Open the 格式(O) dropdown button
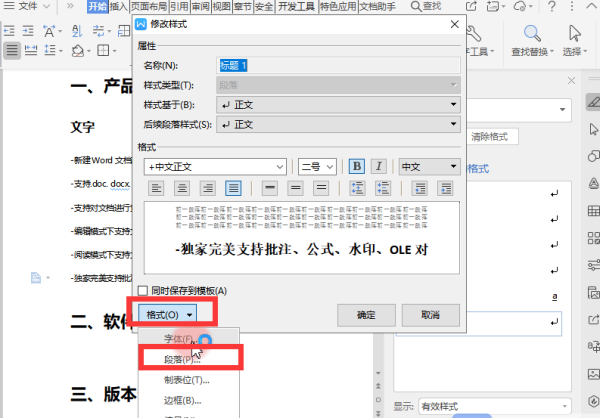The width and height of the screenshot is (600, 418). (x=168, y=315)
